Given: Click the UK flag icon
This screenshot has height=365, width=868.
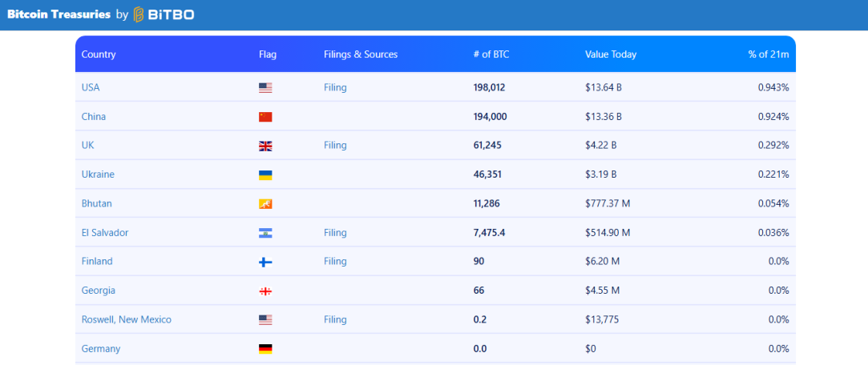Looking at the screenshot, I should coord(265,146).
